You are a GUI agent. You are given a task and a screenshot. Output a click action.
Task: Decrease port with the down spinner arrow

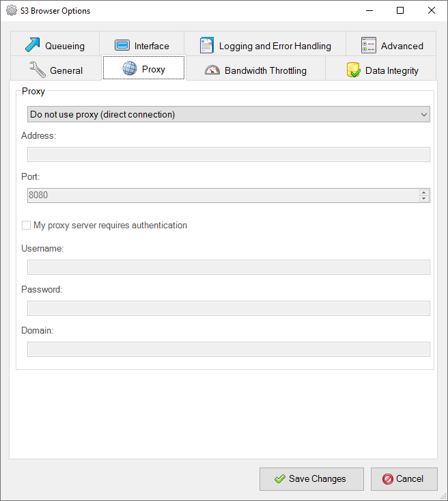(423, 198)
